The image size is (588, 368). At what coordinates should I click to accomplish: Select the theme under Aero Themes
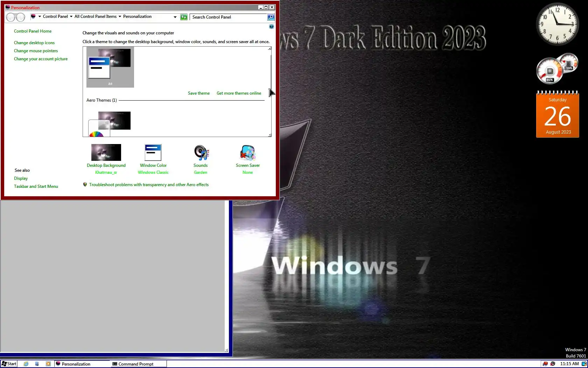point(110,124)
